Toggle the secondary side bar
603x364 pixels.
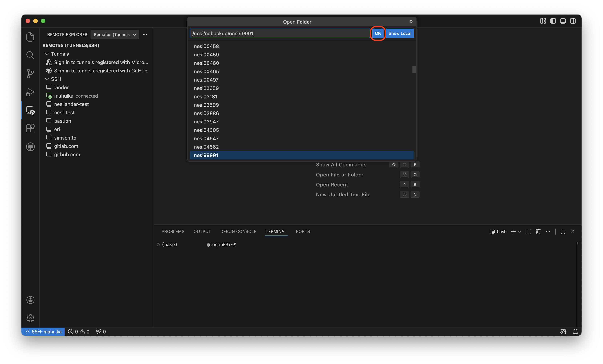tap(573, 21)
